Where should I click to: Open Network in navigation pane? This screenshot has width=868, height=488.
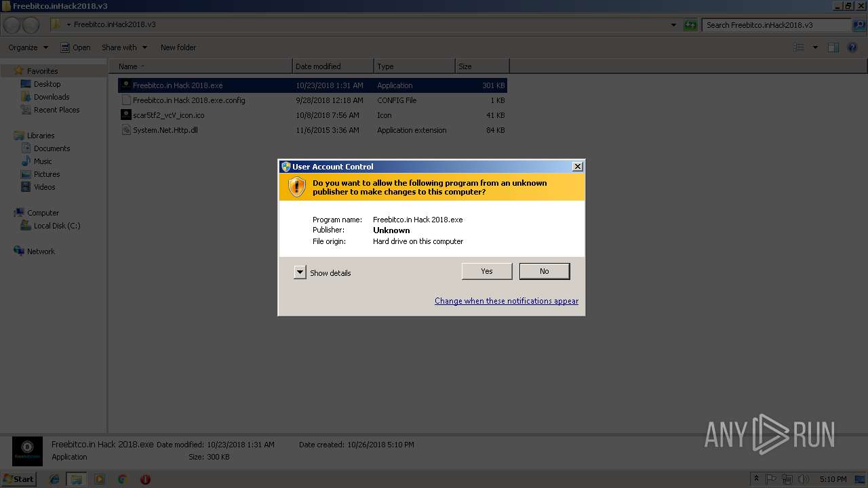pos(41,251)
